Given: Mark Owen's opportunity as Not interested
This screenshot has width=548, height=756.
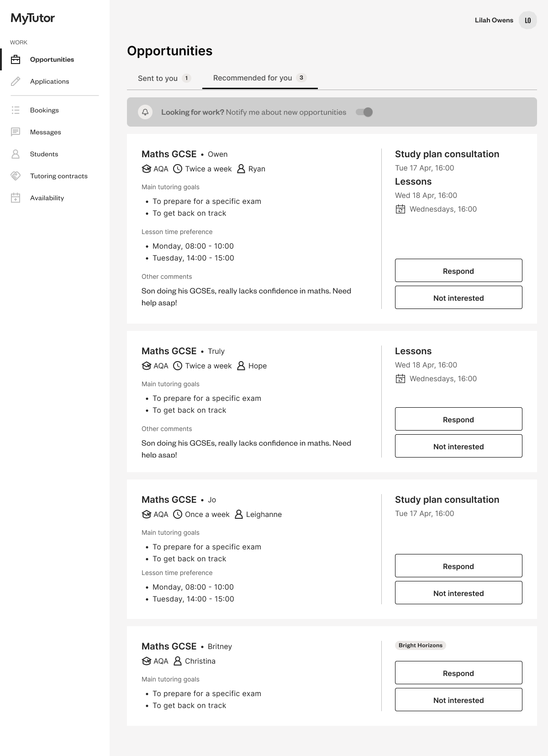Looking at the screenshot, I should point(458,298).
